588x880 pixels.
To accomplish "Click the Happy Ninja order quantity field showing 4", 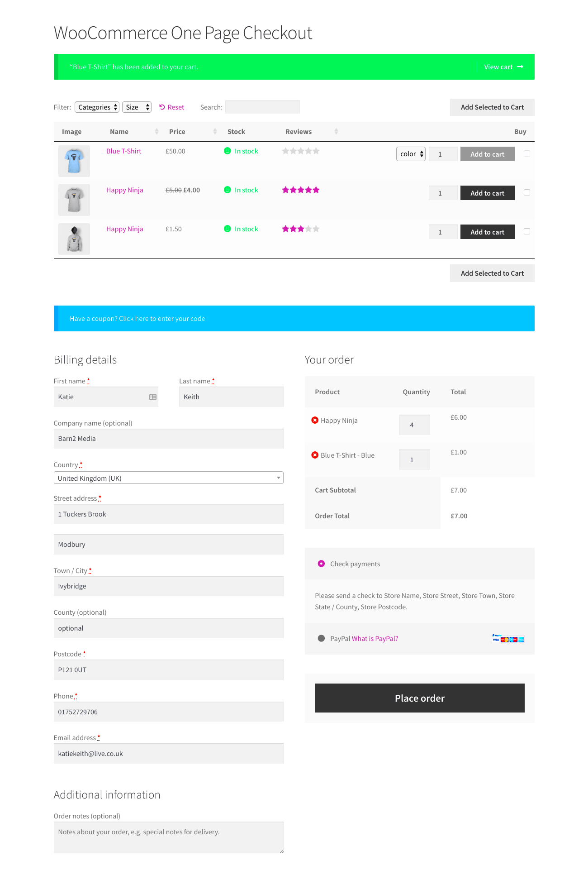I will pyautogui.click(x=414, y=425).
